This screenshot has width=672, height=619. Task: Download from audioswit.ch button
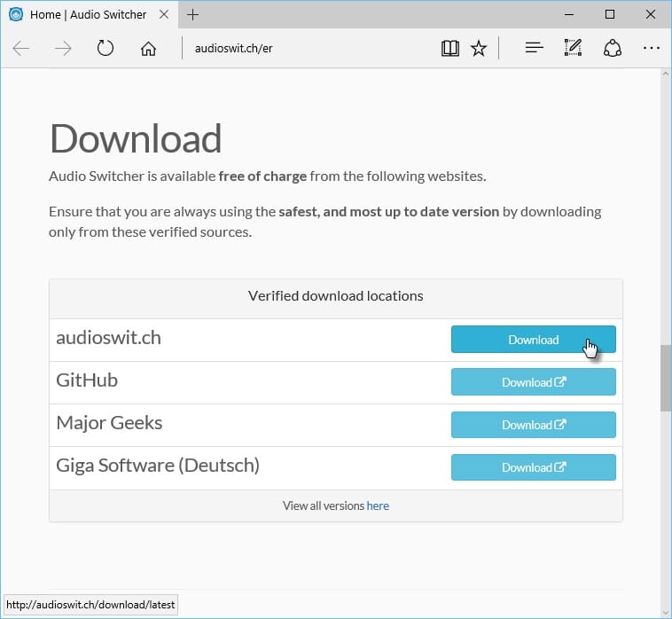click(x=533, y=340)
